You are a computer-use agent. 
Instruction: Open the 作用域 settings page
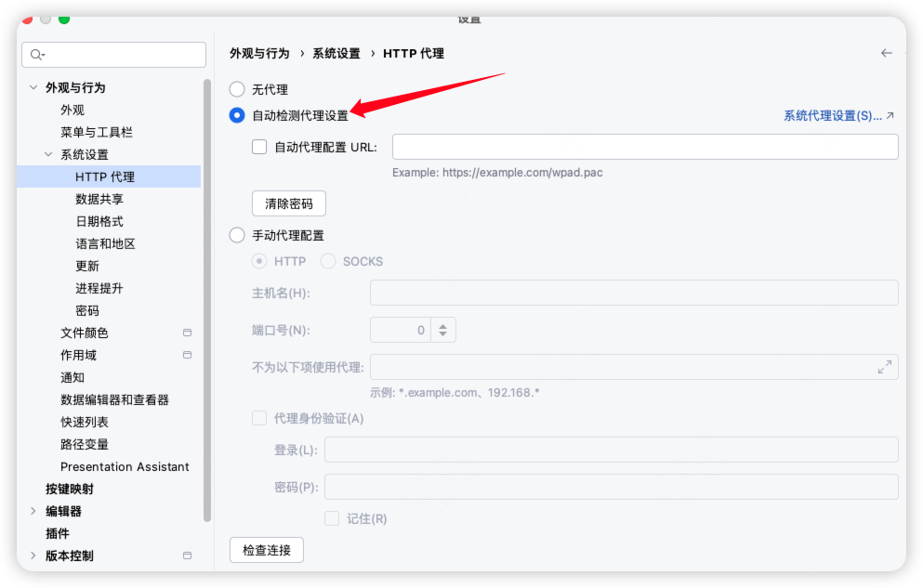[x=78, y=355]
